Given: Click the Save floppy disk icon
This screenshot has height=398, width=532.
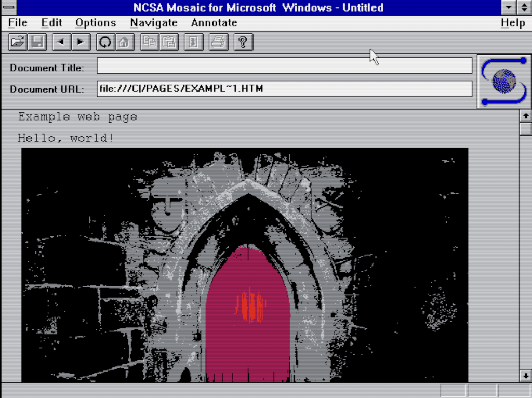Looking at the screenshot, I should (x=37, y=43).
